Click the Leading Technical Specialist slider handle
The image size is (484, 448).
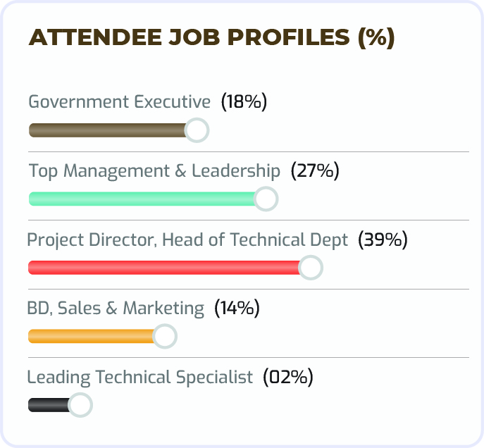(80, 405)
